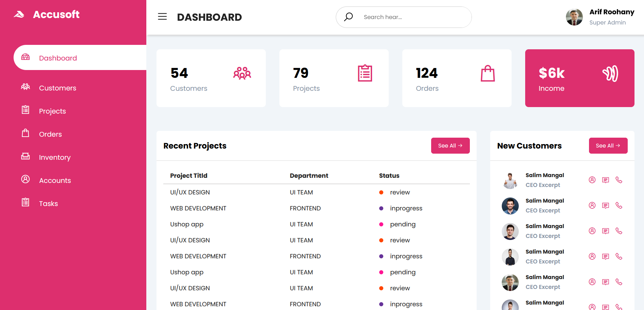Click the Orders sidebar bag icon
Image resolution: width=644 pixels, height=310 pixels.
(25, 133)
